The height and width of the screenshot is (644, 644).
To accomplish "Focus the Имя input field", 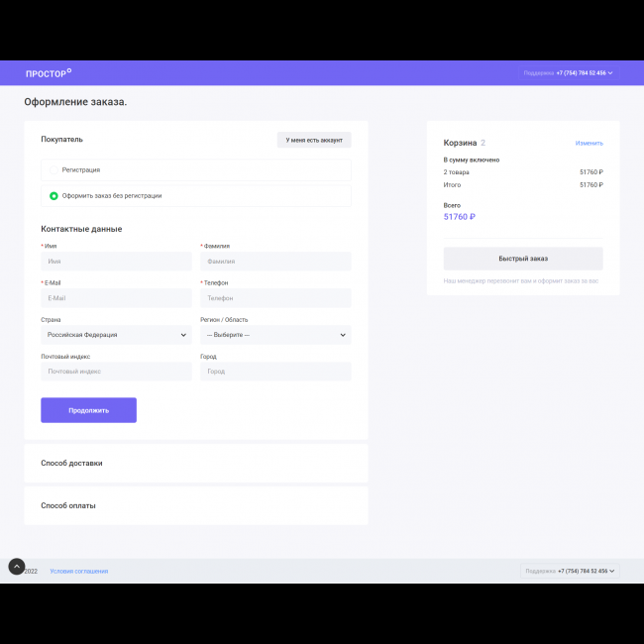I will tap(116, 262).
